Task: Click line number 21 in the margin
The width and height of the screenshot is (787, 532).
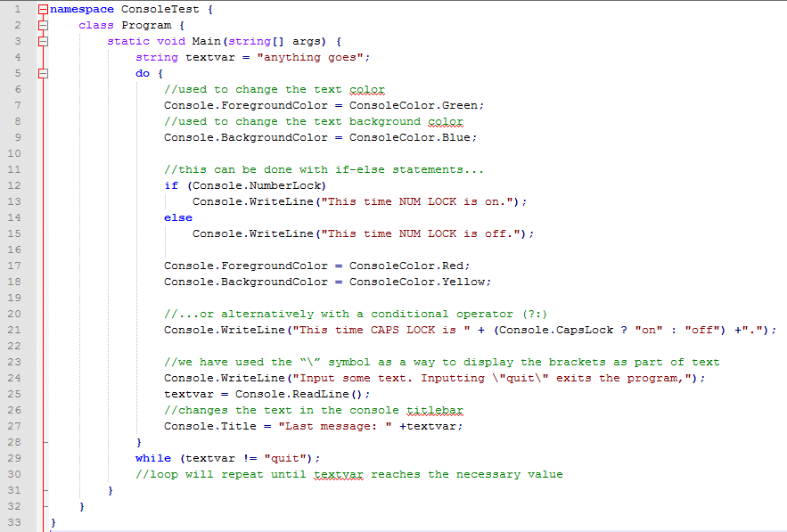Action: point(14,330)
